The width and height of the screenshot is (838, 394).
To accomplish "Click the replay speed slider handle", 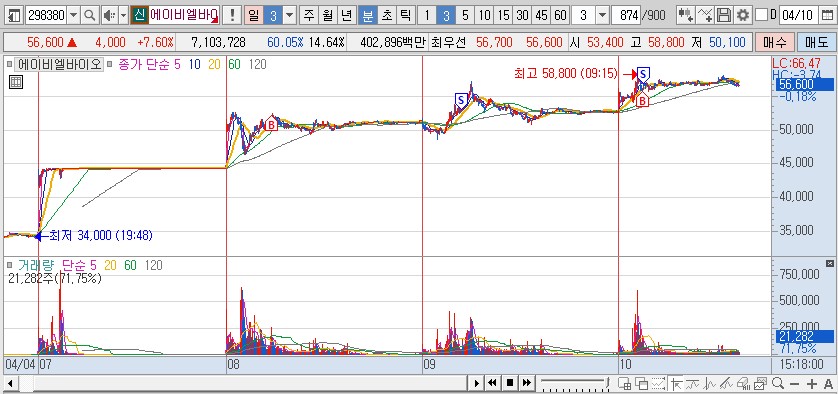I will pyautogui.click(x=608, y=383).
